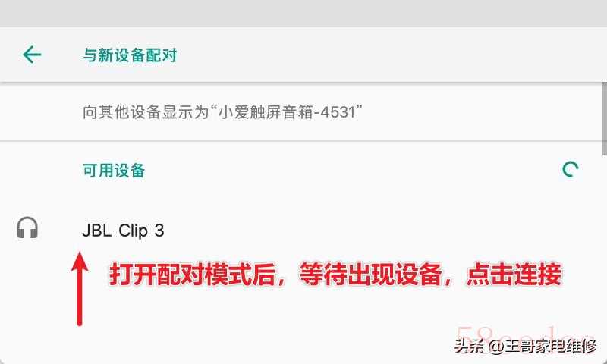607x364 pixels.
Task: Click the red upward arrow annotation
Action: pos(80,289)
